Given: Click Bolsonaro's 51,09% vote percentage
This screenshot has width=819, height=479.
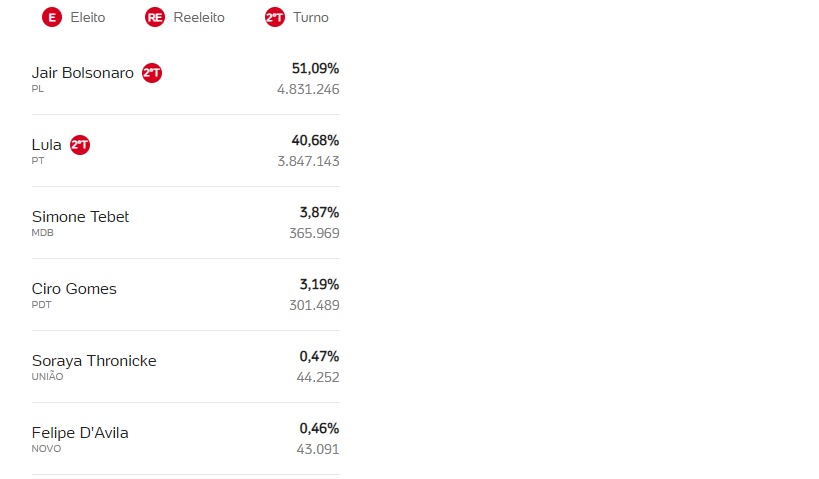Looking at the screenshot, I should [x=315, y=68].
